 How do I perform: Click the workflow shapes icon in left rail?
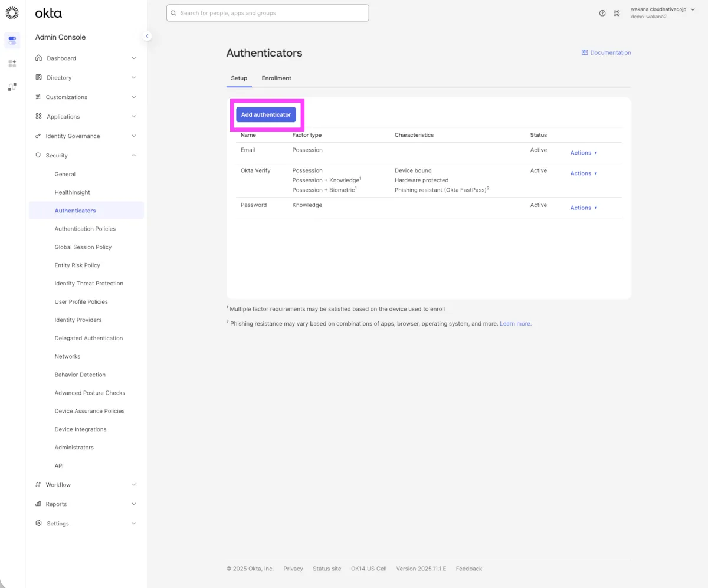[12, 87]
